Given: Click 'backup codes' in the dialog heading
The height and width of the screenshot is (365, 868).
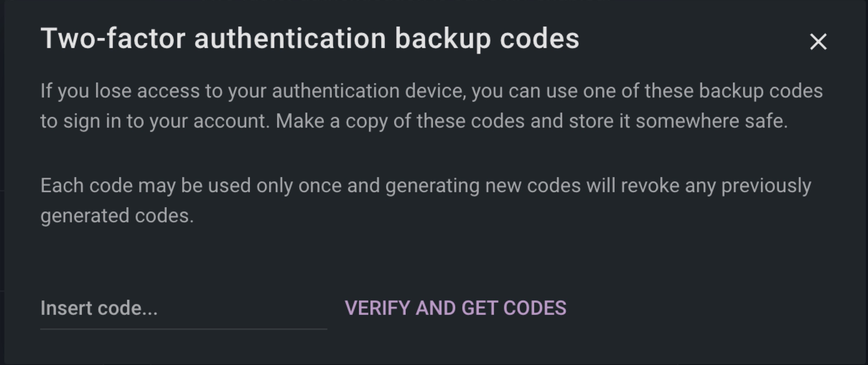Looking at the screenshot, I should click(487, 38).
